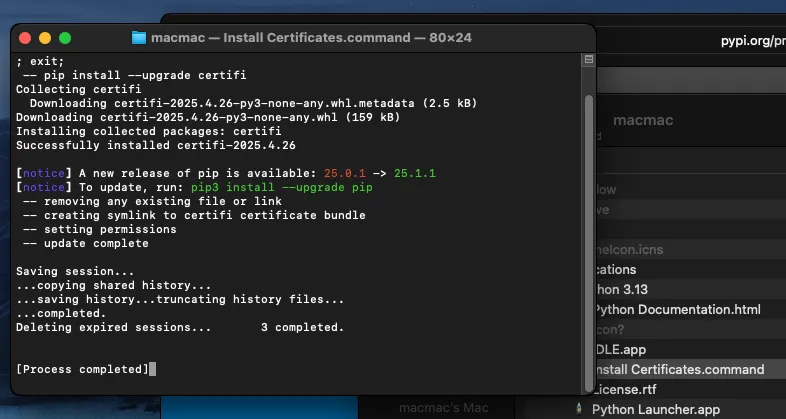The height and width of the screenshot is (419, 786).
Task: Click the 'macmac' heading in the Finder window
Action: [x=643, y=120]
